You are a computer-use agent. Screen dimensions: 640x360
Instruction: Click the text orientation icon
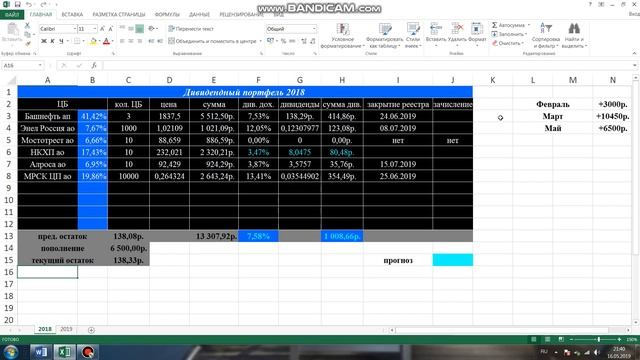click(151, 29)
